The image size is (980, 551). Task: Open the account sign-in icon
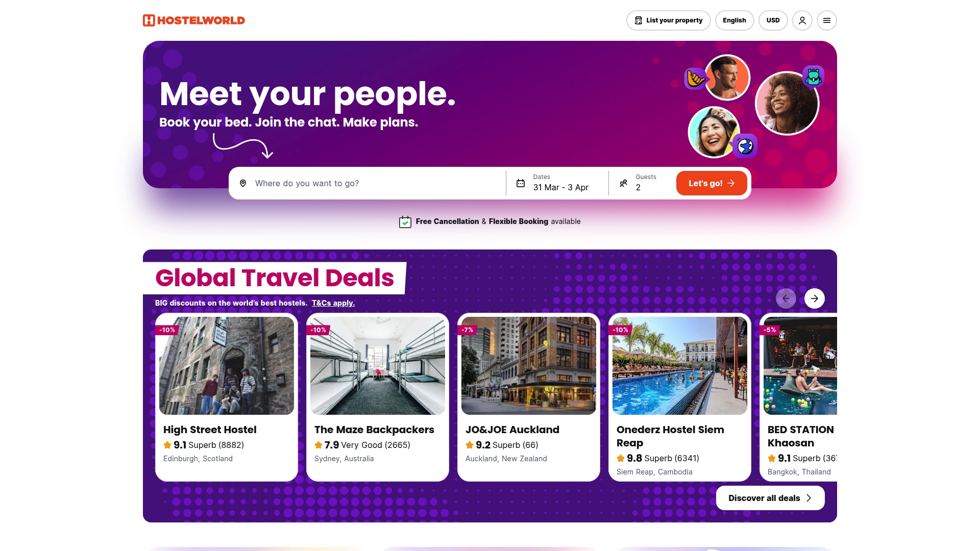802,20
